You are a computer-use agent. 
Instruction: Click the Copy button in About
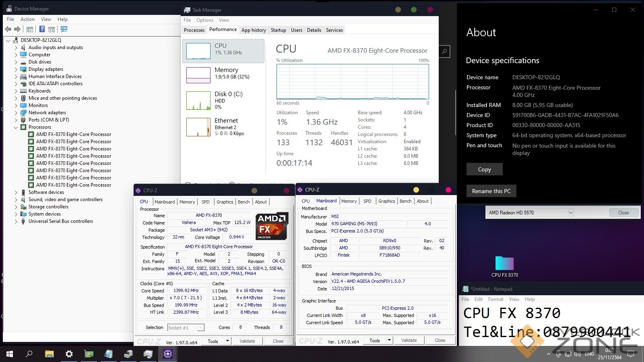pyautogui.click(x=484, y=169)
